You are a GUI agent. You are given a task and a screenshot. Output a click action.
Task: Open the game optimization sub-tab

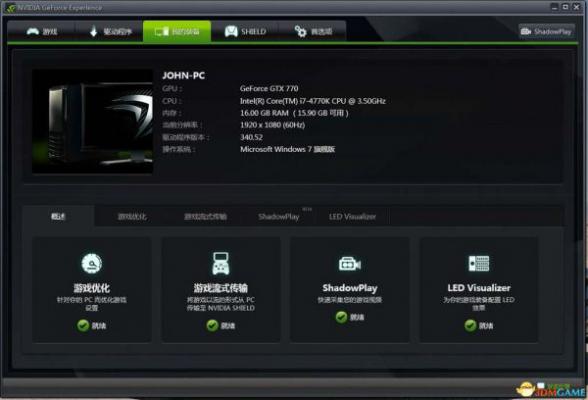[132, 217]
